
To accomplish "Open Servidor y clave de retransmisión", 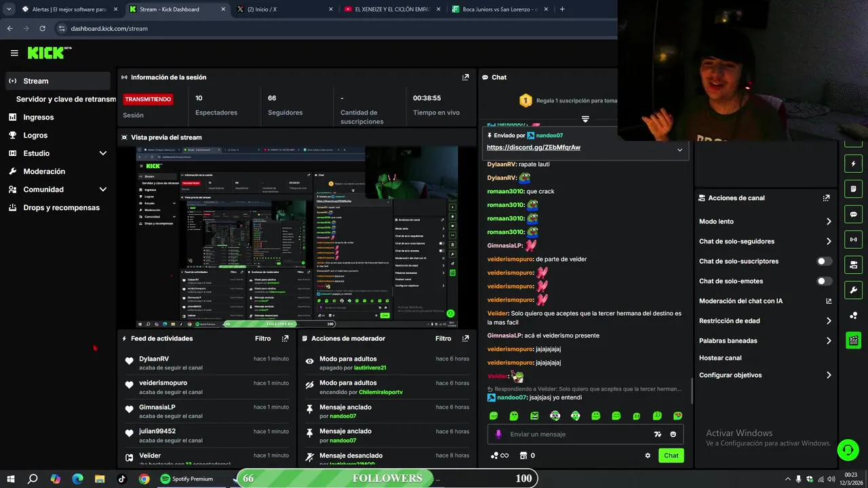I will point(65,99).
